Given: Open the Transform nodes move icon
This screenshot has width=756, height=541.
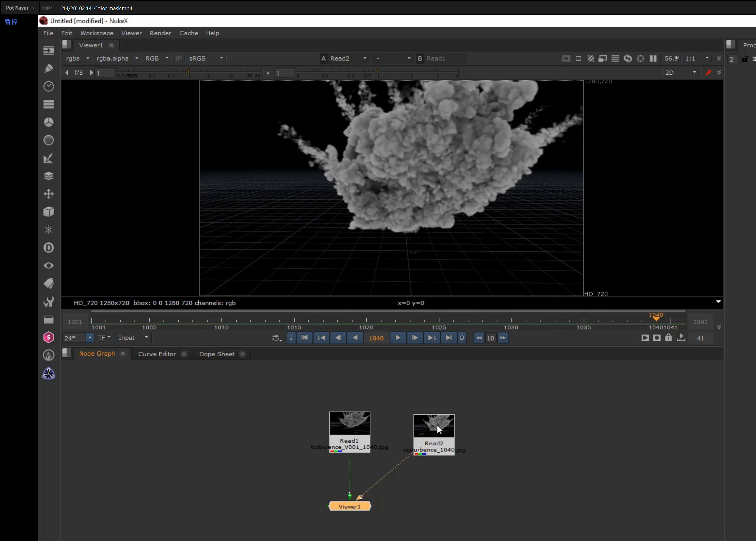Looking at the screenshot, I should pos(49,194).
